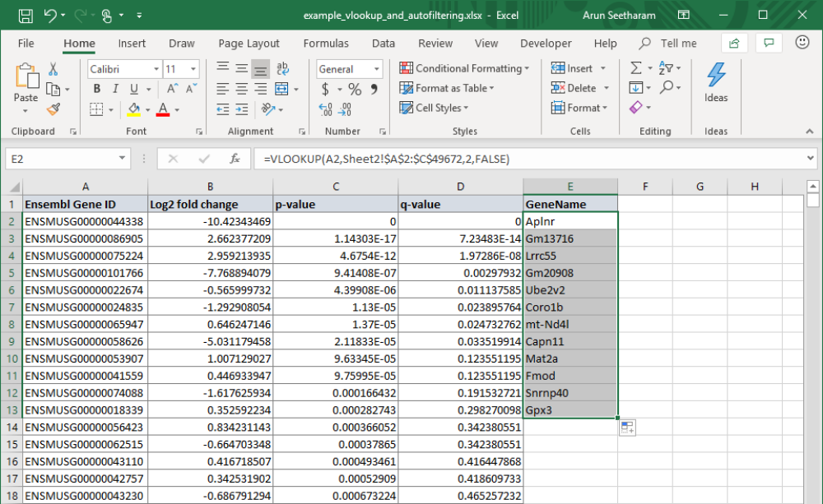The height and width of the screenshot is (504, 823).
Task: Switch to the Page Layout tab
Action: (x=249, y=43)
